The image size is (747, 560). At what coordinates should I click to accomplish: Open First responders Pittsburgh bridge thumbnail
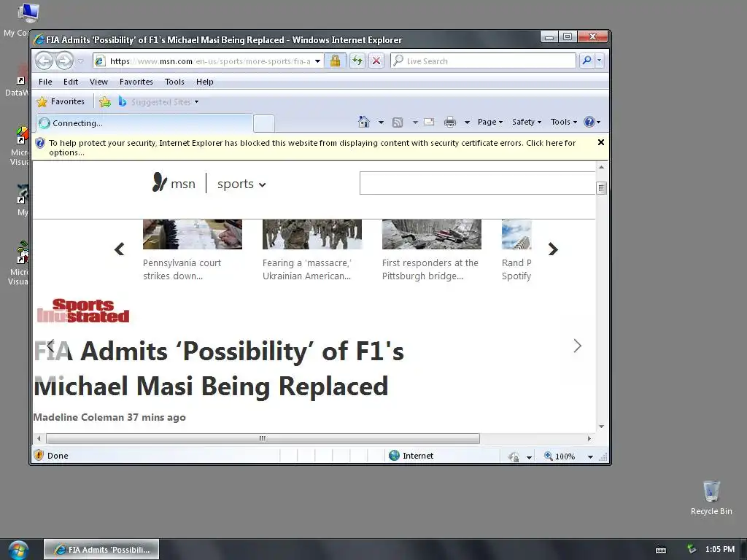pos(432,234)
